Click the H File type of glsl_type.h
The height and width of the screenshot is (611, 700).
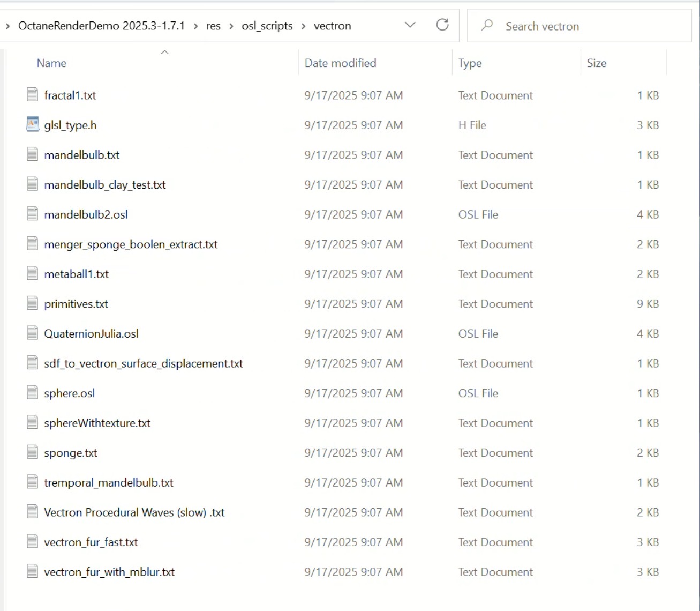click(x=472, y=125)
